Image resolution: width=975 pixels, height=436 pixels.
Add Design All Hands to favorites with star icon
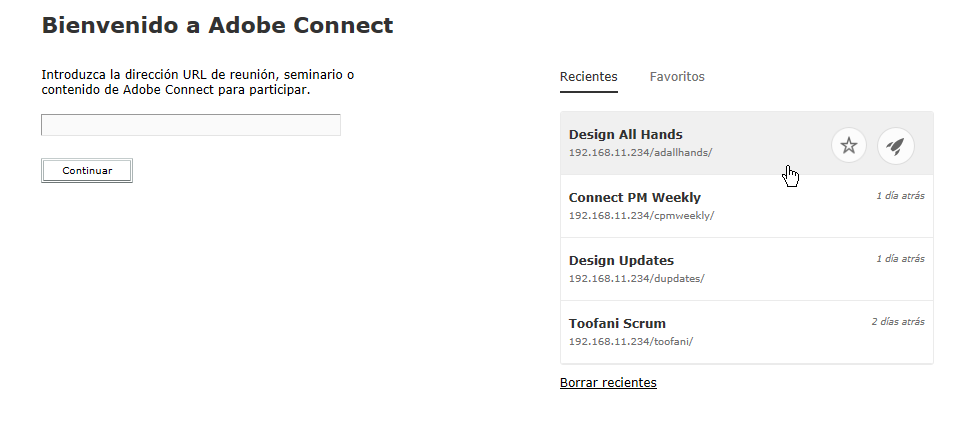[849, 146]
